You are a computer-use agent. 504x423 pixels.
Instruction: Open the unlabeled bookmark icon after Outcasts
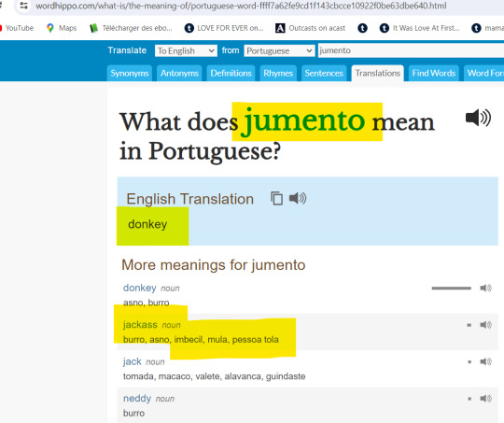click(x=362, y=28)
